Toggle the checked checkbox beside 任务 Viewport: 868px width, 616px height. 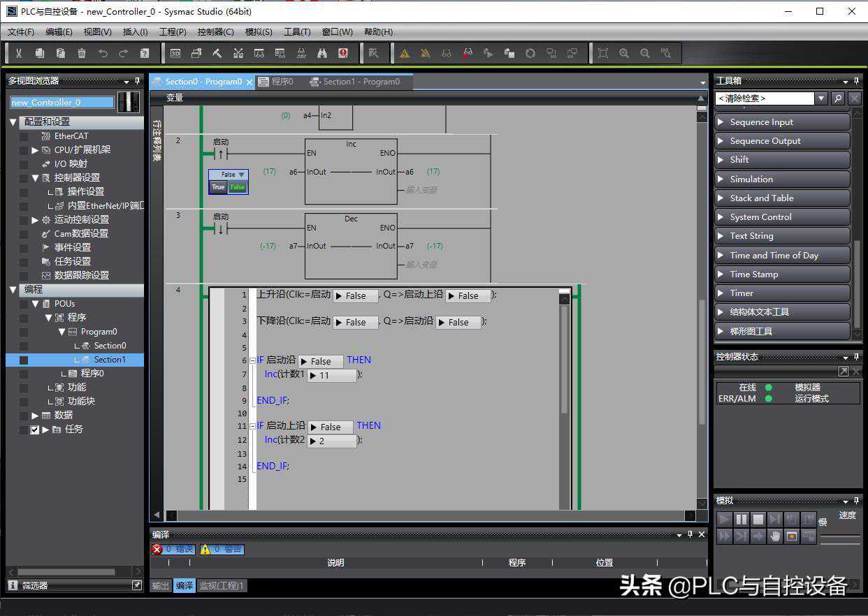(35, 430)
